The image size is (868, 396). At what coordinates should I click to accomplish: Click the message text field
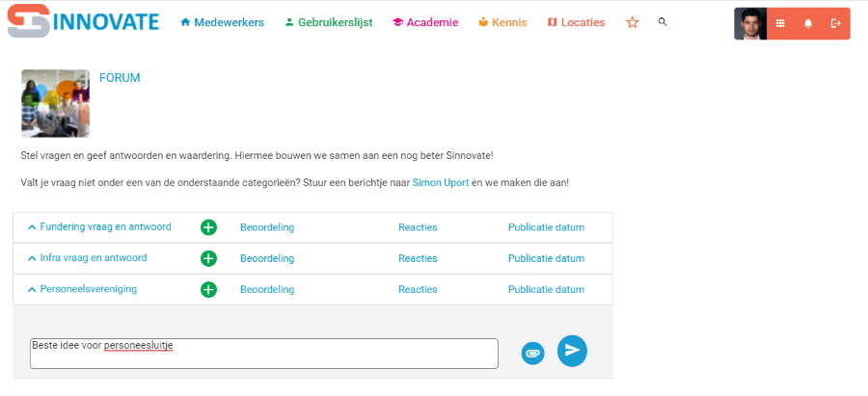263,353
